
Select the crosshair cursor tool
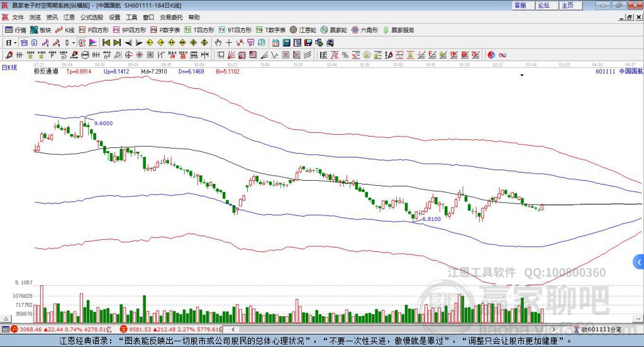[229, 43]
